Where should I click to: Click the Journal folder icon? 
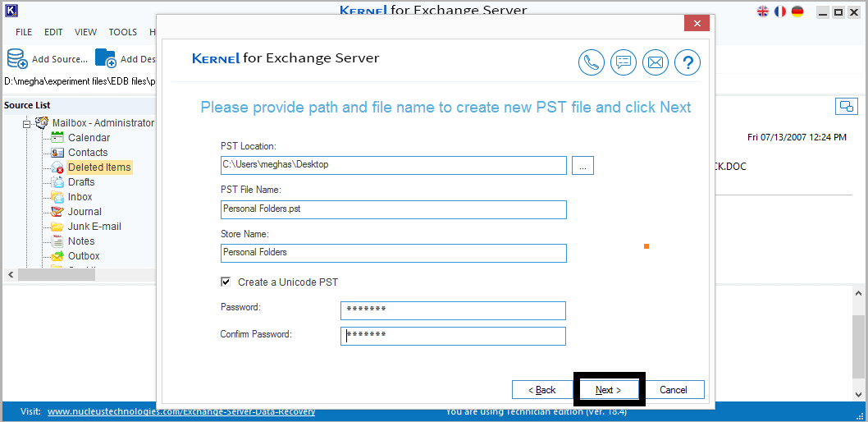[57, 212]
